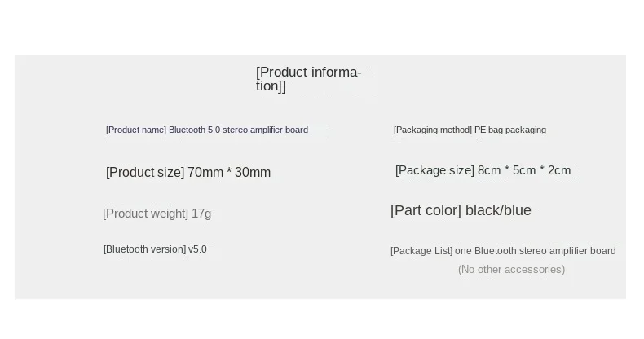The height and width of the screenshot is (339, 644).
Task: Select the '70mm * 30mm' value
Action: click(x=229, y=173)
